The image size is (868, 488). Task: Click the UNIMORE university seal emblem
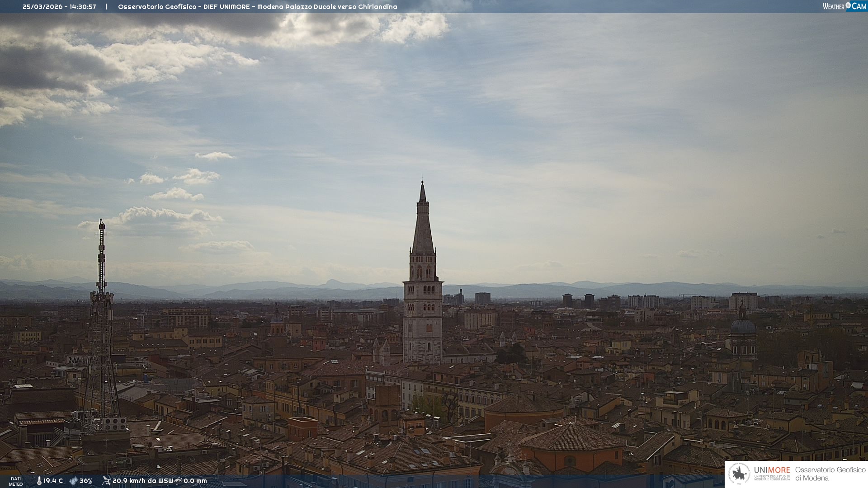[x=739, y=474]
